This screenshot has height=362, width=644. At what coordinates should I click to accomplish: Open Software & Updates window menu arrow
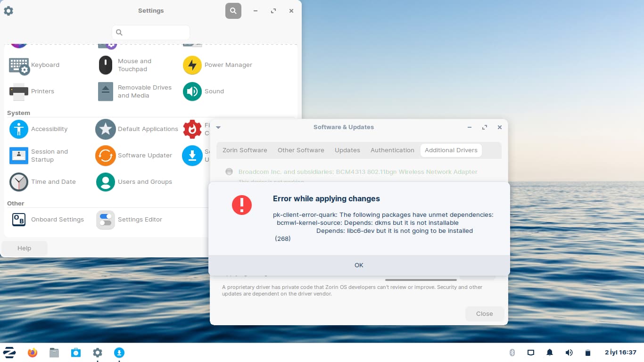218,127
